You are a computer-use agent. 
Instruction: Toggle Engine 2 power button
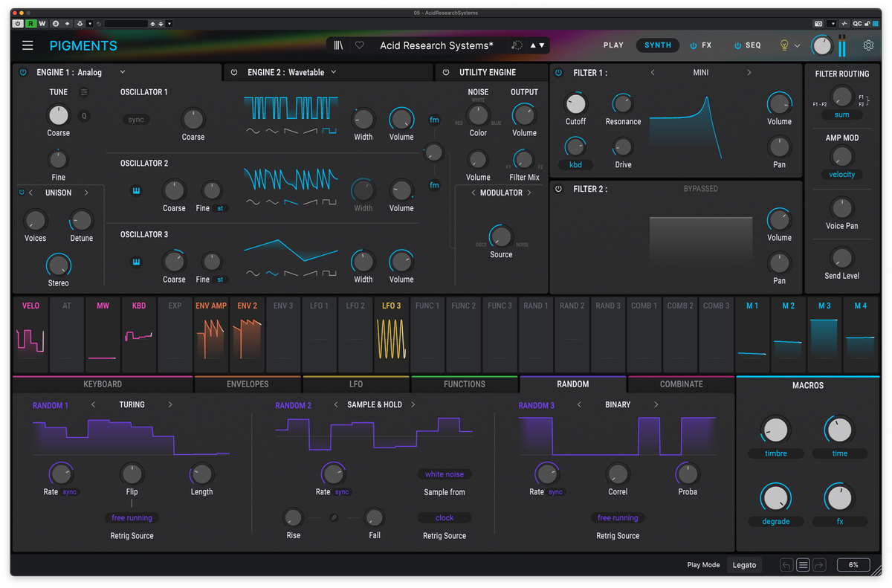tap(234, 72)
